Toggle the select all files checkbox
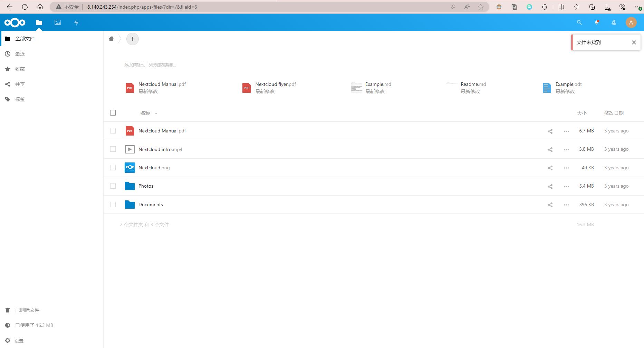This screenshot has height=348, width=644. 113,113
